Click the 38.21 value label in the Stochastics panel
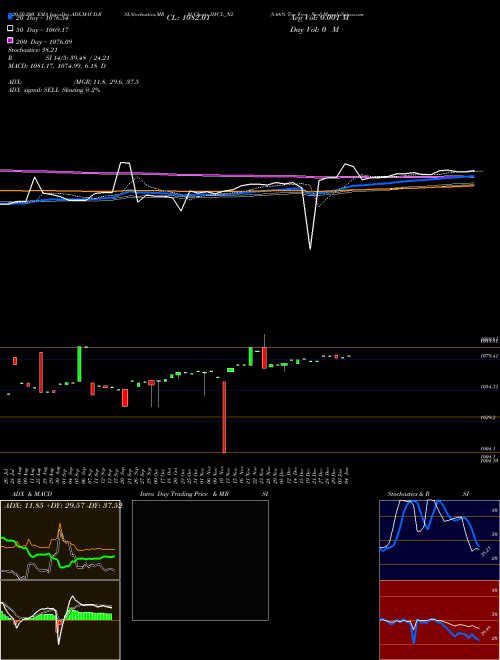The image size is (500, 660). (x=486, y=551)
